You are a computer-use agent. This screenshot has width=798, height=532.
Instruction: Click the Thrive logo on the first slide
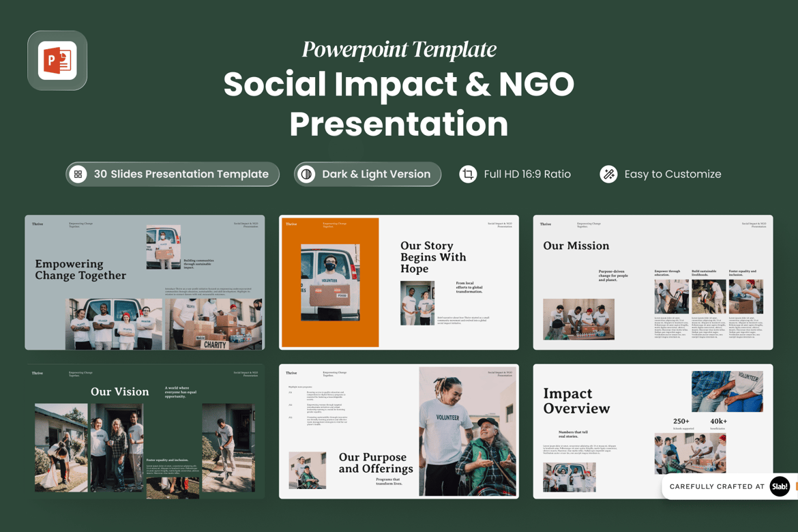pyautogui.click(x=38, y=224)
